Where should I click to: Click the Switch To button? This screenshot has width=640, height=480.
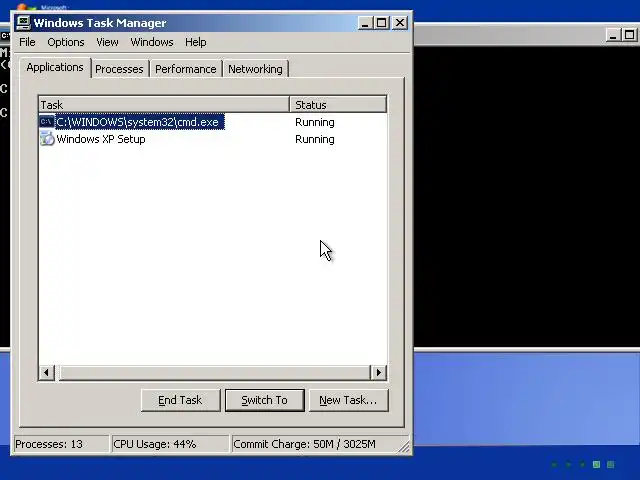point(264,400)
